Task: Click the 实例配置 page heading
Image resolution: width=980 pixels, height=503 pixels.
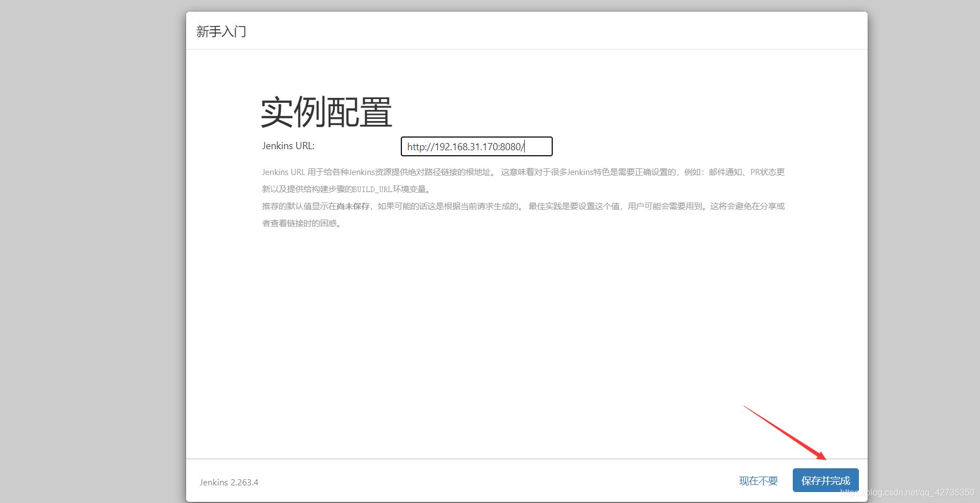Action: click(327, 112)
